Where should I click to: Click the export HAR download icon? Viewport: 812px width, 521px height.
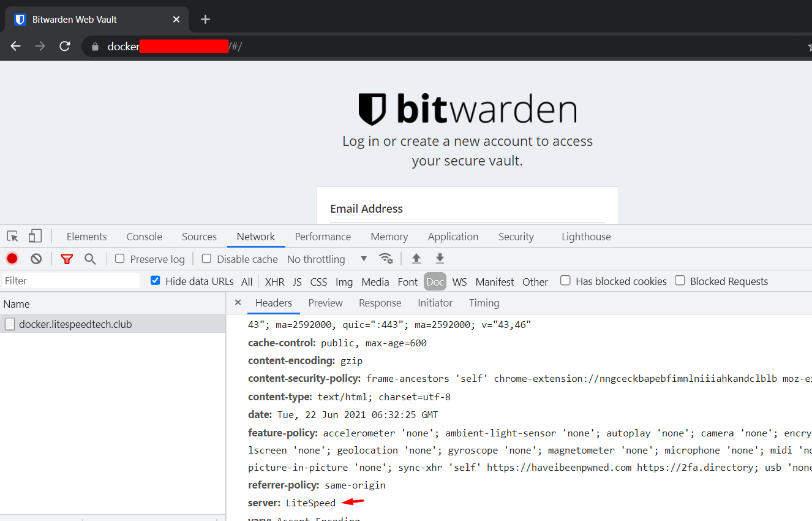440,259
